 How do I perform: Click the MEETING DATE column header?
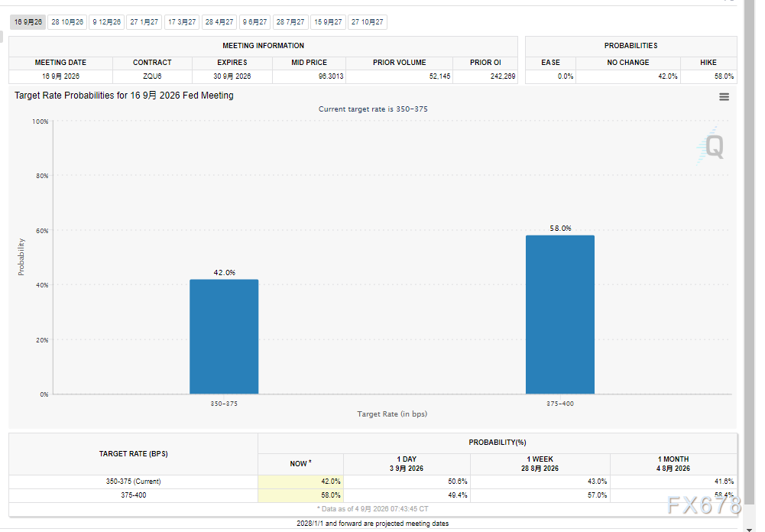pyautogui.click(x=60, y=63)
